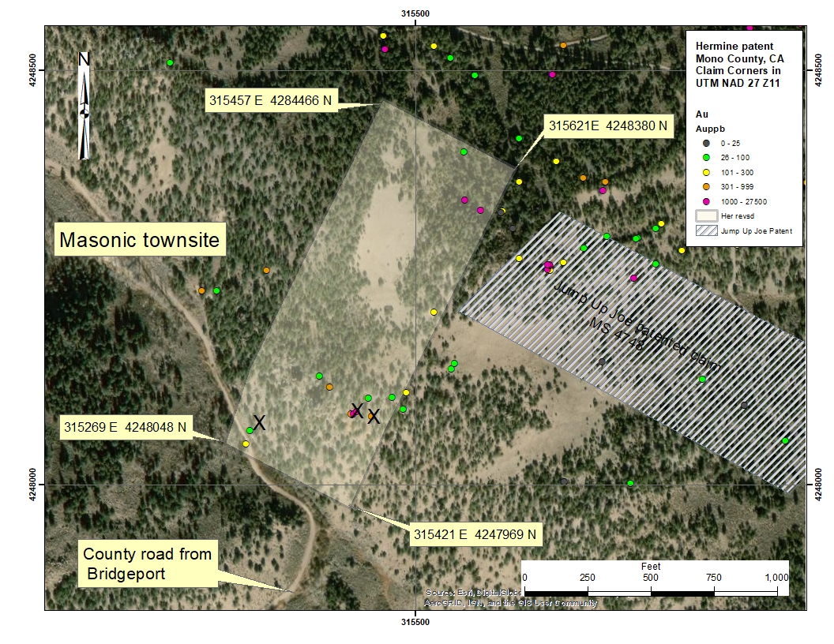
Task: Select the 315621E 4248380 N corner label
Action: pyautogui.click(x=608, y=125)
